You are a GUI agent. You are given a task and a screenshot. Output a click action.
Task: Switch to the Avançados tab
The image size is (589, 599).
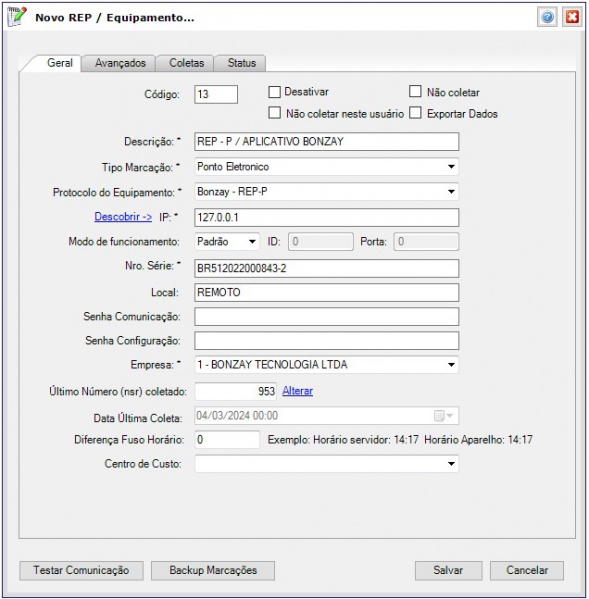coord(120,63)
